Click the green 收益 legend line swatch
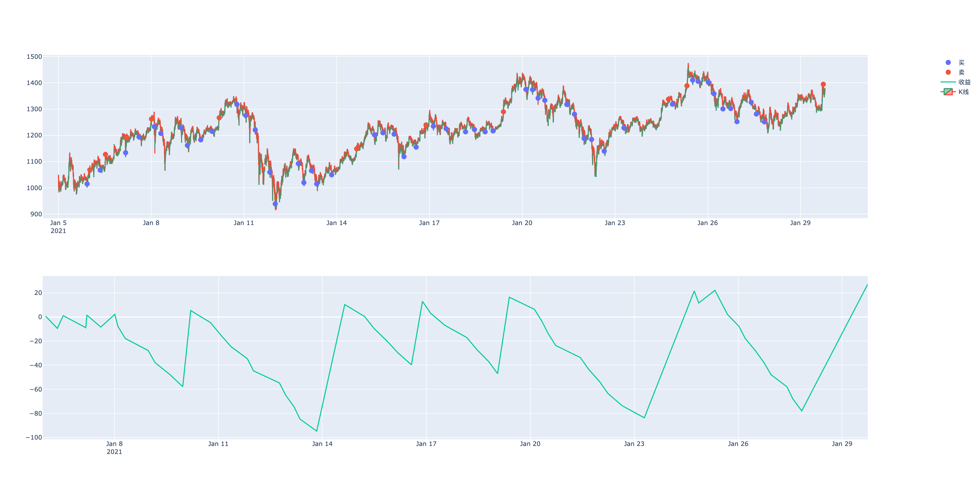980x484 pixels. point(948,82)
